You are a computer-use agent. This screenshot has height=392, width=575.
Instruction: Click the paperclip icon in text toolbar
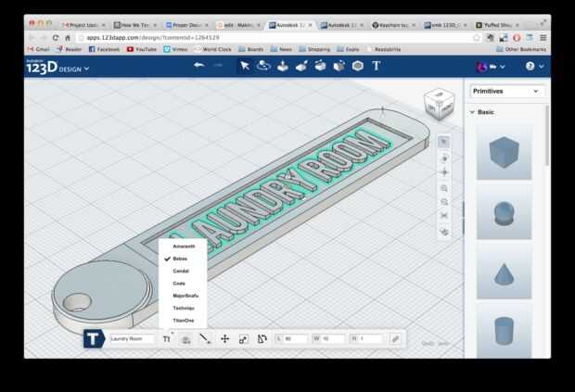(x=394, y=339)
